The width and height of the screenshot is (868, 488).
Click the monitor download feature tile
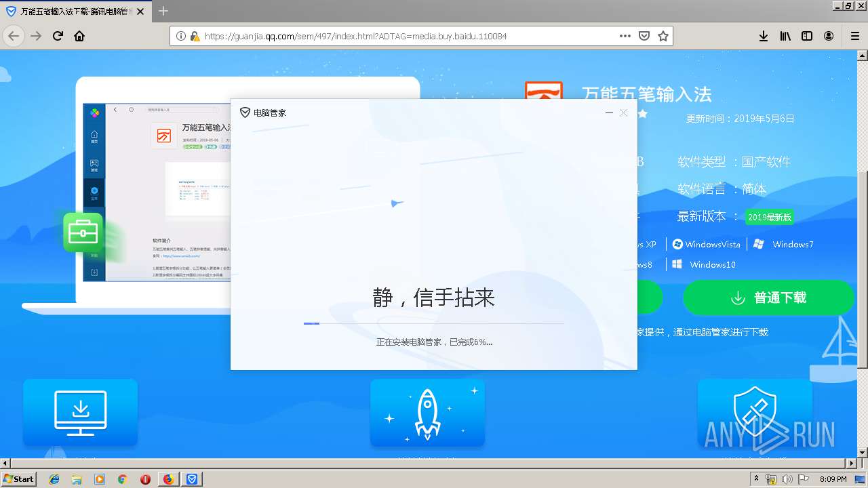(x=80, y=413)
